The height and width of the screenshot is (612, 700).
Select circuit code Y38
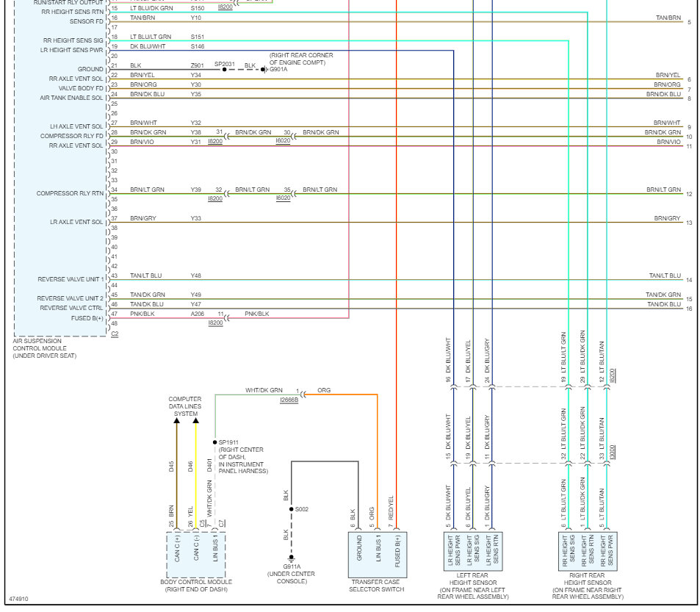pos(196,132)
